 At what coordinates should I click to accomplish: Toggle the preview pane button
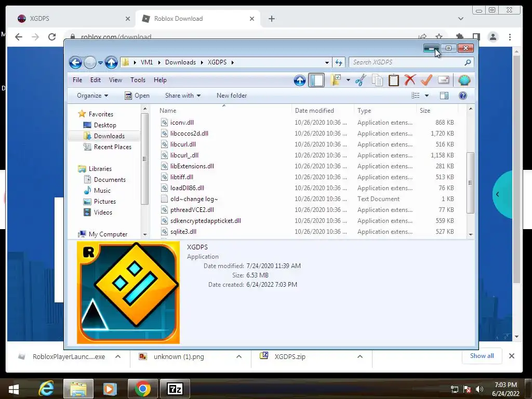click(444, 96)
